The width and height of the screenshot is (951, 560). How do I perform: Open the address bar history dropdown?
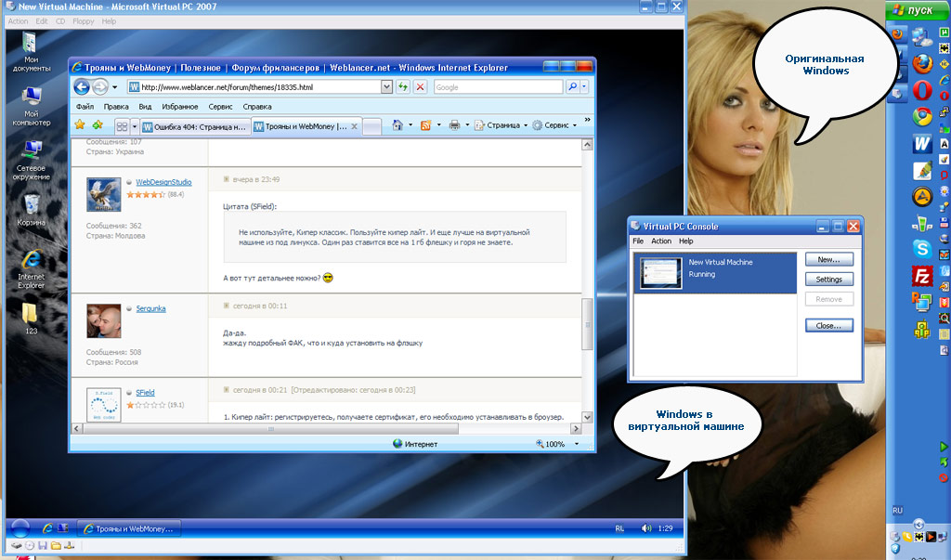(386, 86)
